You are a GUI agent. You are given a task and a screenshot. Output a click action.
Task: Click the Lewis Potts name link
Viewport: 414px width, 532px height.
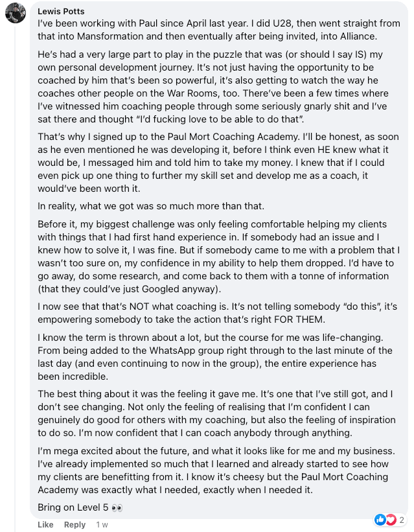(61, 11)
